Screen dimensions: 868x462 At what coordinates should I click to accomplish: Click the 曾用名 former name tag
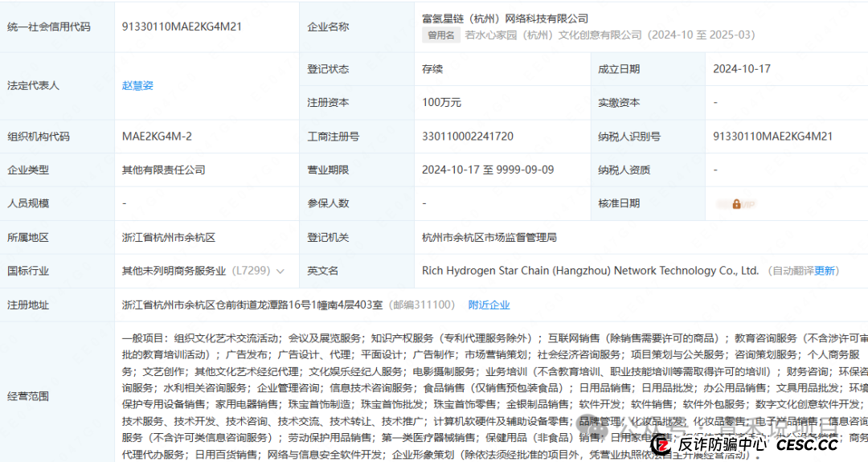tap(441, 35)
